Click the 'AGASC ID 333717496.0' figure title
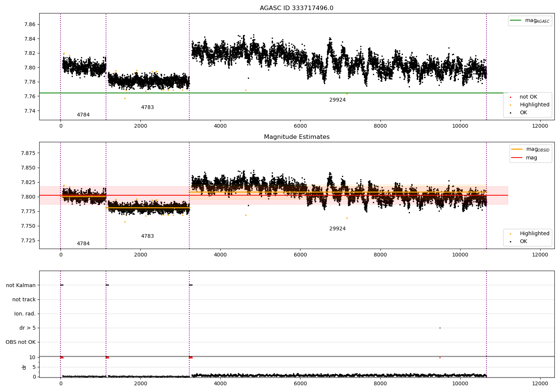Image resolution: width=560 pixels, height=392 pixels. click(296, 8)
